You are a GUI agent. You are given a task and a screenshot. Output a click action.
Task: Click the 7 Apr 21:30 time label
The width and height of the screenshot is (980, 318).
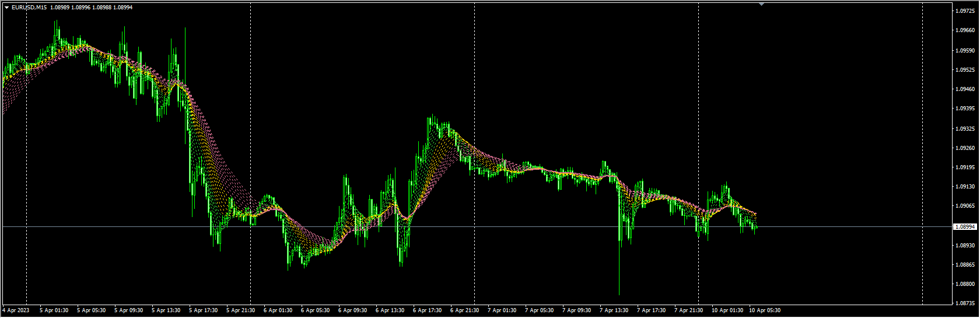tap(689, 310)
